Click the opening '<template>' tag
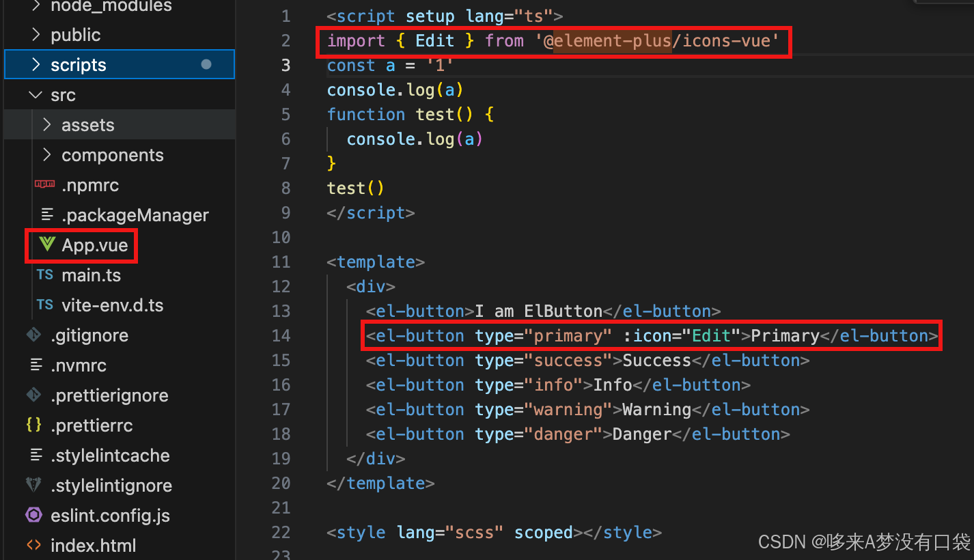 tap(376, 262)
